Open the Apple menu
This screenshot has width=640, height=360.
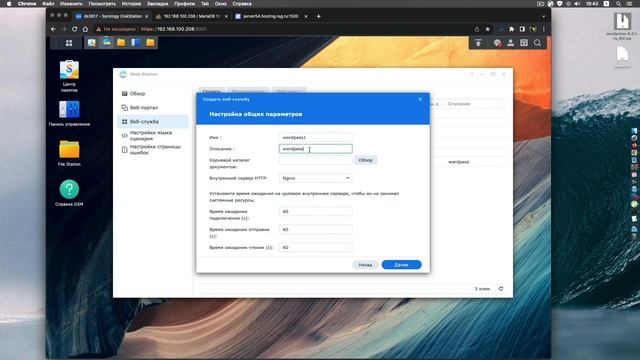coord(9,4)
